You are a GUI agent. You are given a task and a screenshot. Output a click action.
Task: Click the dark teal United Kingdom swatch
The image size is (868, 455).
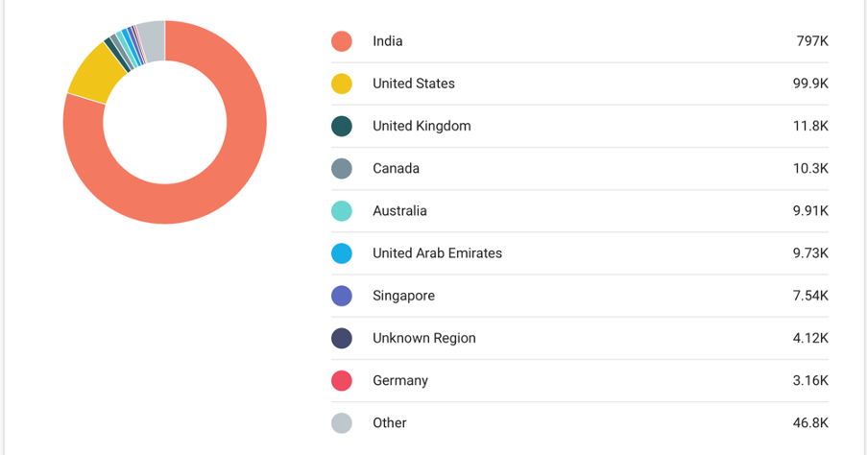click(342, 126)
